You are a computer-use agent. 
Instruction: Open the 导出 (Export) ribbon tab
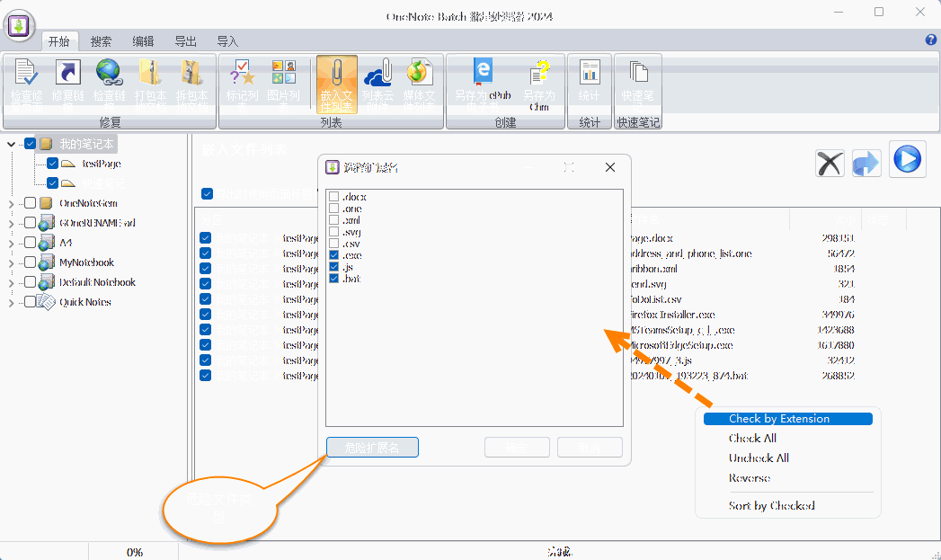coord(185,41)
